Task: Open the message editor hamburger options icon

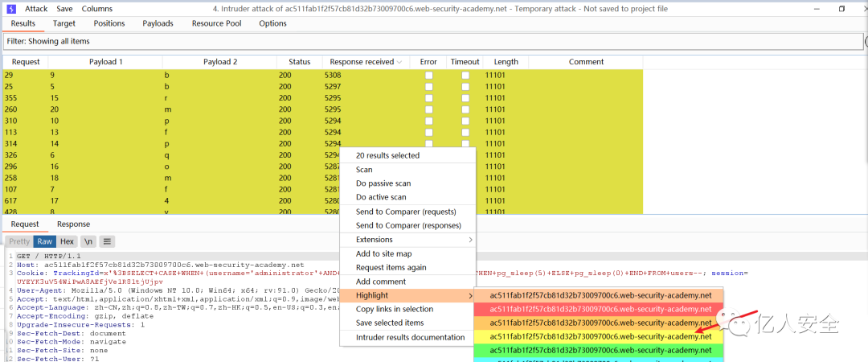Action: (x=108, y=241)
